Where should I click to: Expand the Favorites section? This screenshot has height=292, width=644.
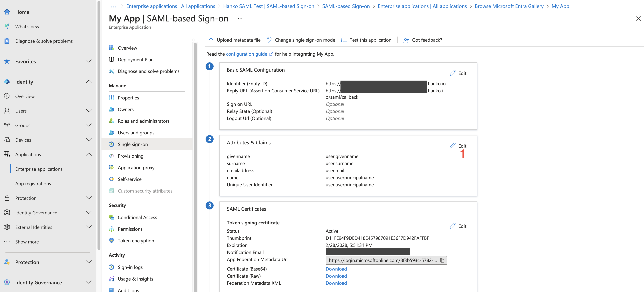(88, 61)
